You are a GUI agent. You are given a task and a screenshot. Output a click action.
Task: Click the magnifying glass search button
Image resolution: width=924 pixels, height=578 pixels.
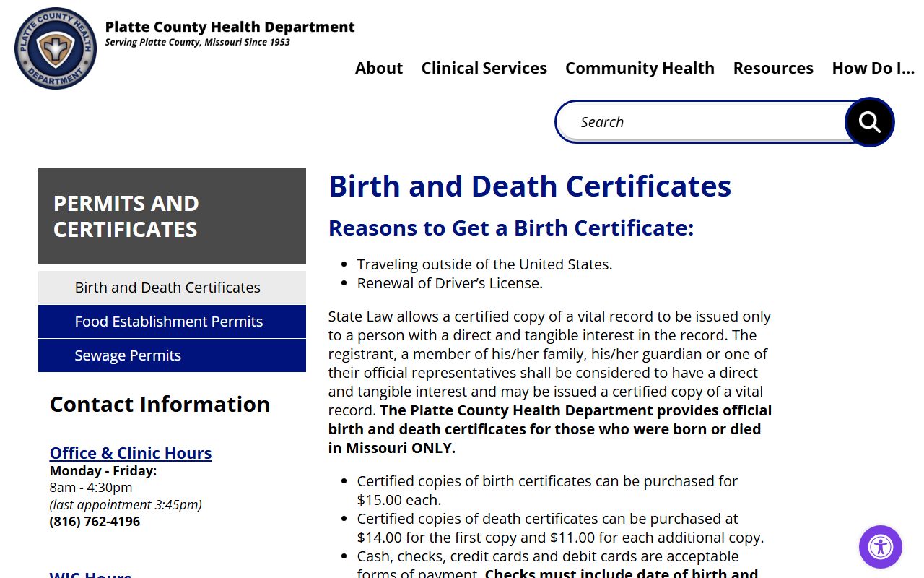click(x=870, y=122)
